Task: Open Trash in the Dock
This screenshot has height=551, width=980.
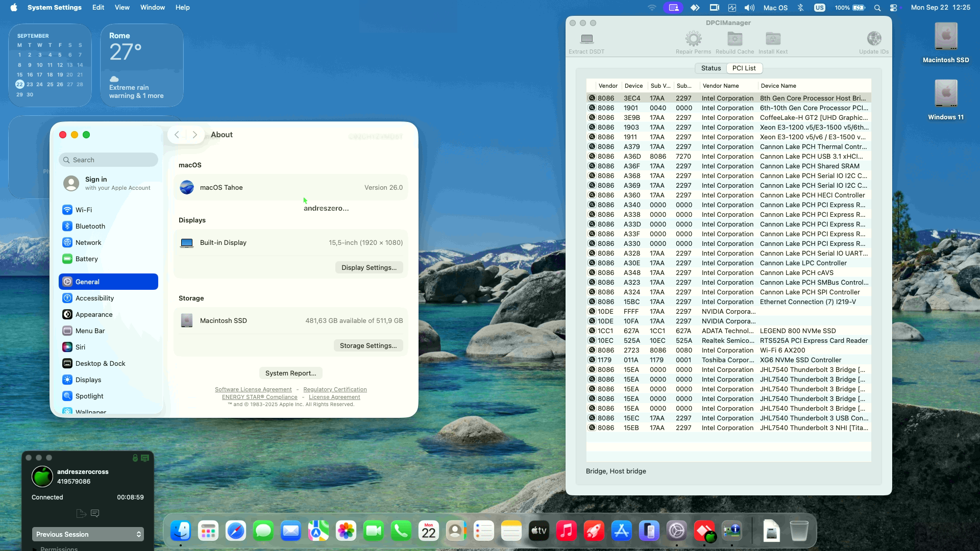Action: 799,531
